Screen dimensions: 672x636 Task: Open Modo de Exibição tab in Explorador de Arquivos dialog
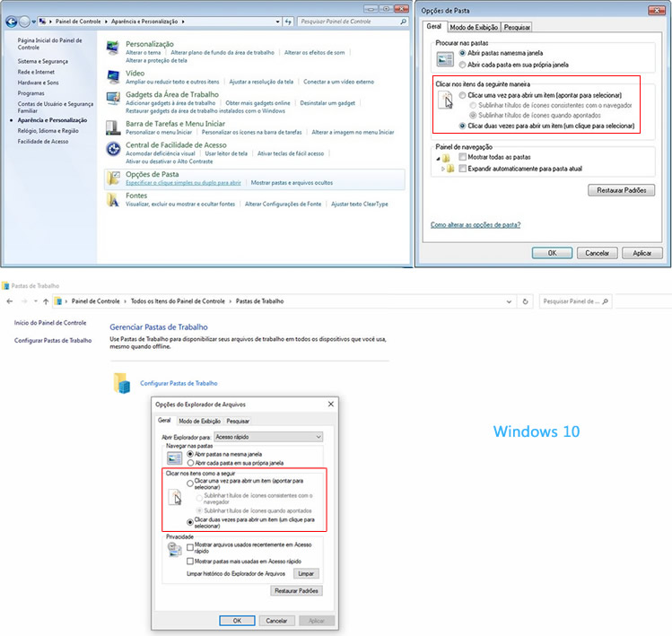(200, 421)
